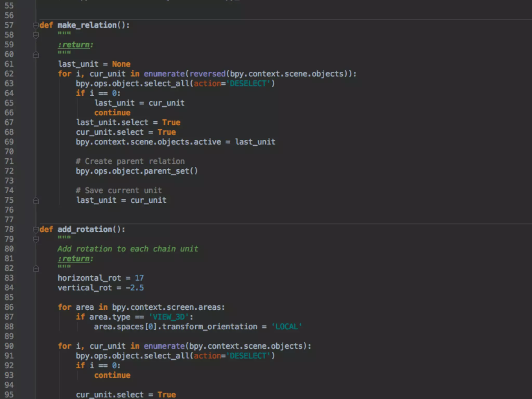Click the value 17 assigned to horizontal_rot
The image size is (532, 399).
[139, 278]
